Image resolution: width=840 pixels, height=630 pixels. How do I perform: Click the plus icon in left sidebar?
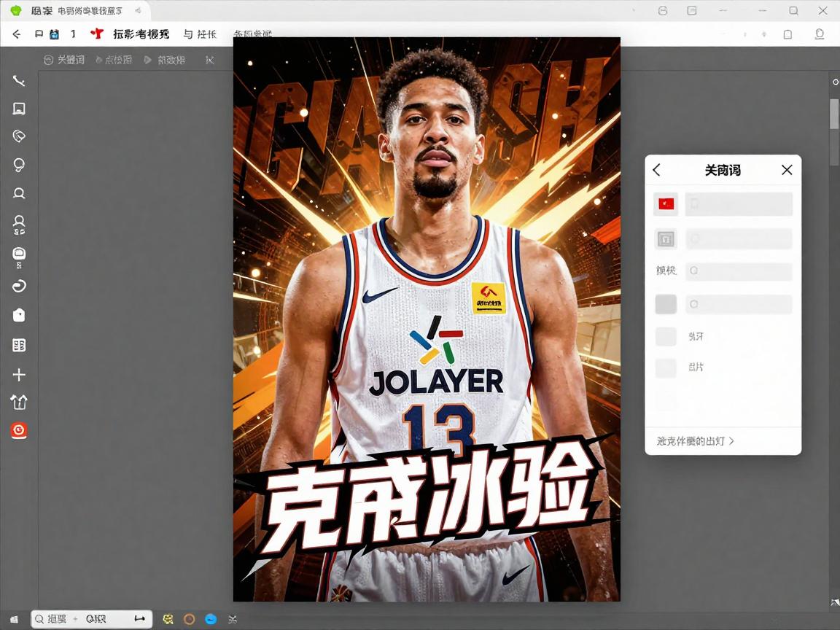pos(19,375)
